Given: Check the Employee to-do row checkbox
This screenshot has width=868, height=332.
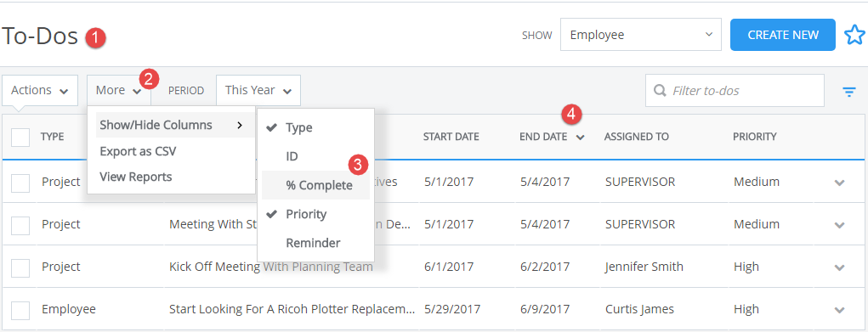Looking at the screenshot, I should pos(20,311).
